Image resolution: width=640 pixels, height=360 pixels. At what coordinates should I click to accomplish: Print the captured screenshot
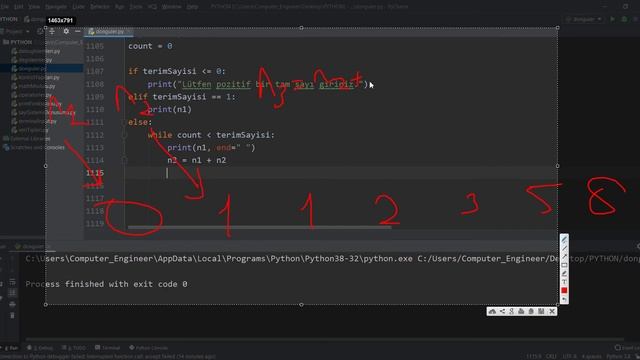[x=521, y=311]
